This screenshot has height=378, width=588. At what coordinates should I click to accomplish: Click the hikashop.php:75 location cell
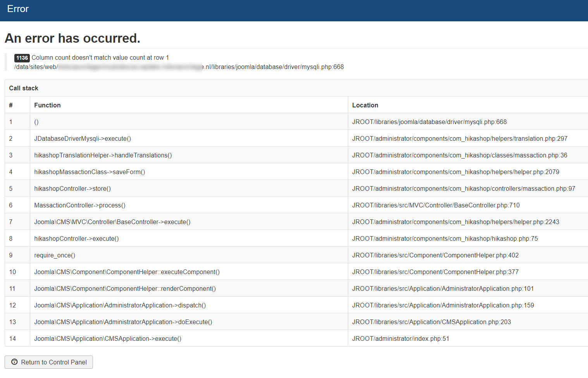[x=445, y=238]
